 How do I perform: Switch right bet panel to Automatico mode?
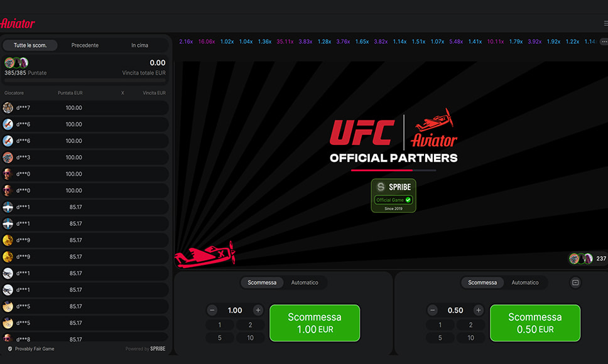(525, 283)
